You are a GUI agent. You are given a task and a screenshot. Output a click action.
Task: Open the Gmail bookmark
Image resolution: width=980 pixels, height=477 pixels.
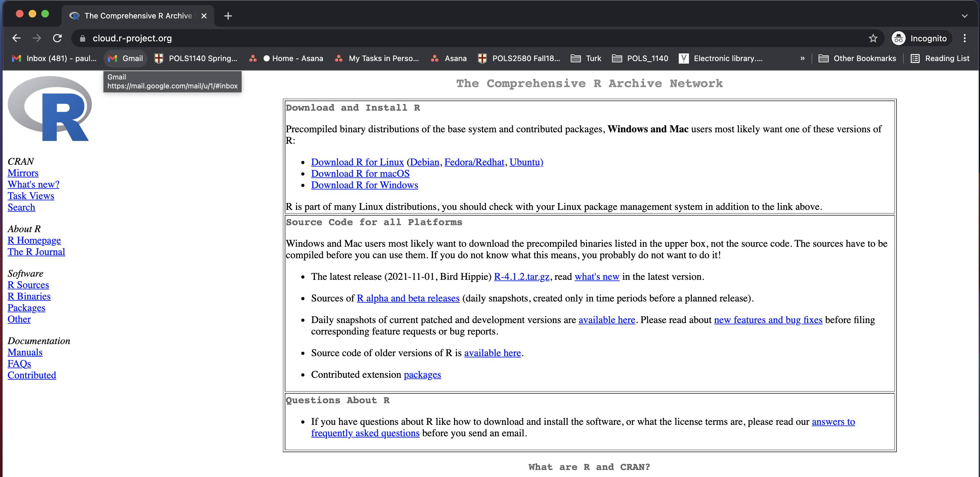(126, 58)
